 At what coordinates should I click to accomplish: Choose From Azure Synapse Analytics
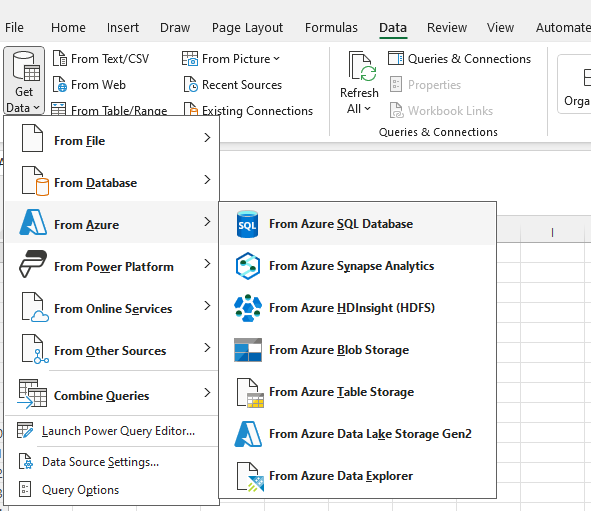(357, 266)
